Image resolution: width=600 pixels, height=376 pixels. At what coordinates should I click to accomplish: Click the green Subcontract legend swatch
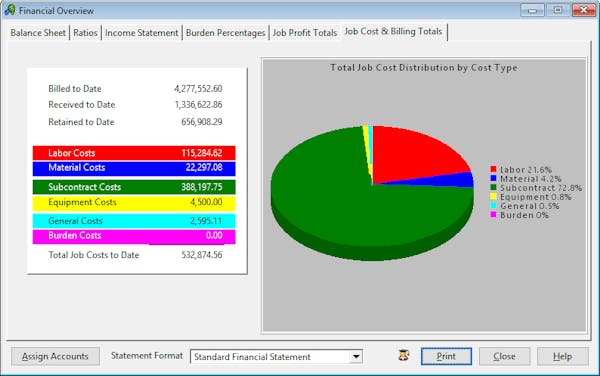(x=493, y=187)
